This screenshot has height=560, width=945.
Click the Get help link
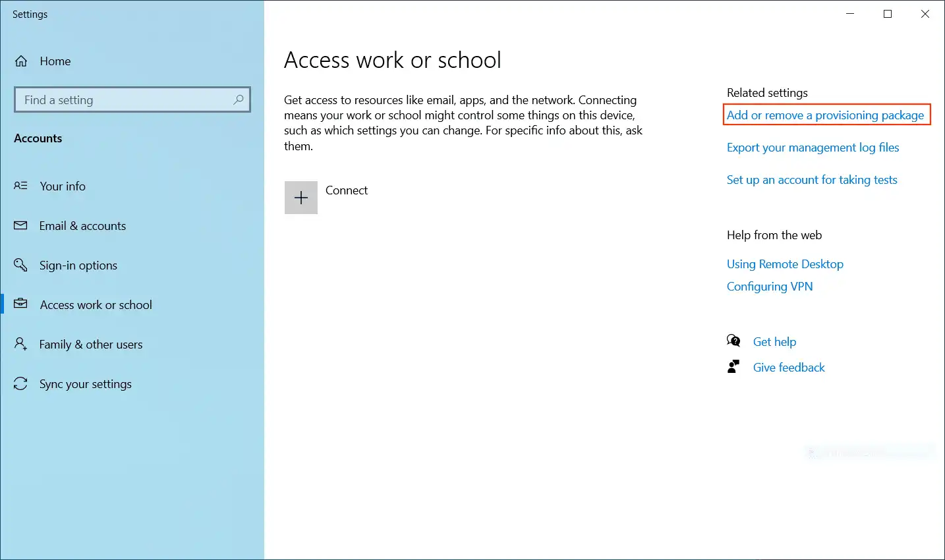click(774, 342)
